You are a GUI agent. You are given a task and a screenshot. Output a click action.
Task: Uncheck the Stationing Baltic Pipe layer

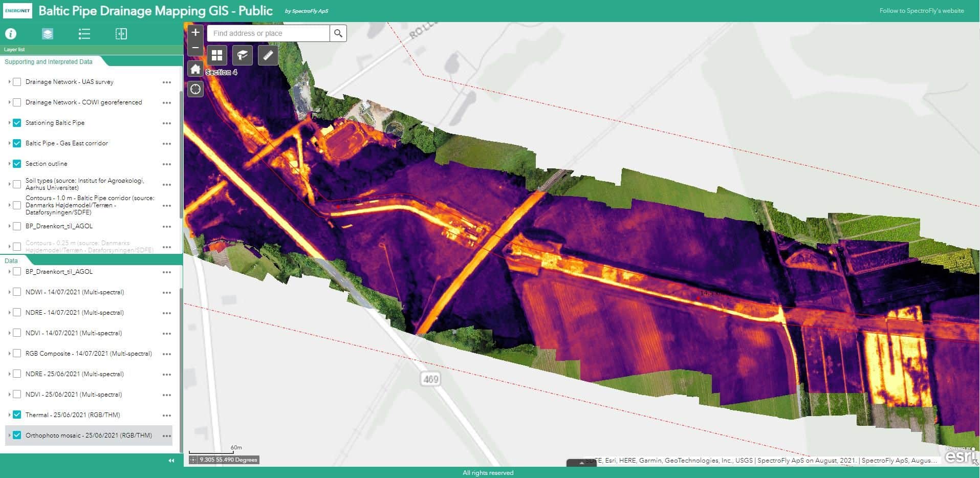click(17, 123)
